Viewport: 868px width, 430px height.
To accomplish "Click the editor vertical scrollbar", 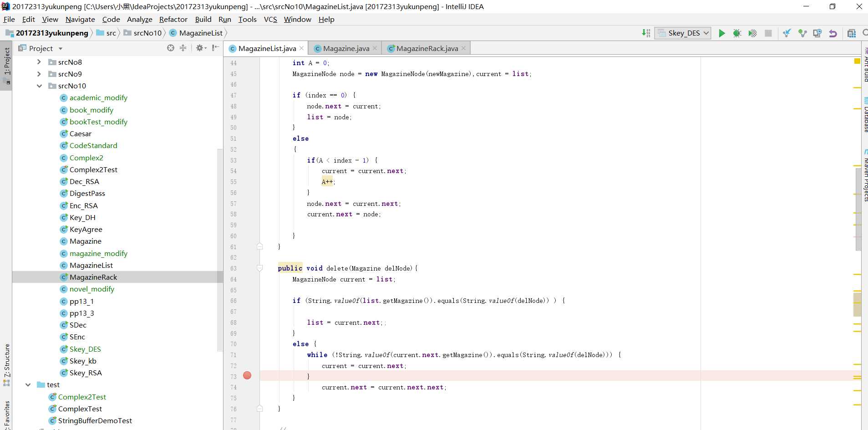I will click(x=858, y=210).
